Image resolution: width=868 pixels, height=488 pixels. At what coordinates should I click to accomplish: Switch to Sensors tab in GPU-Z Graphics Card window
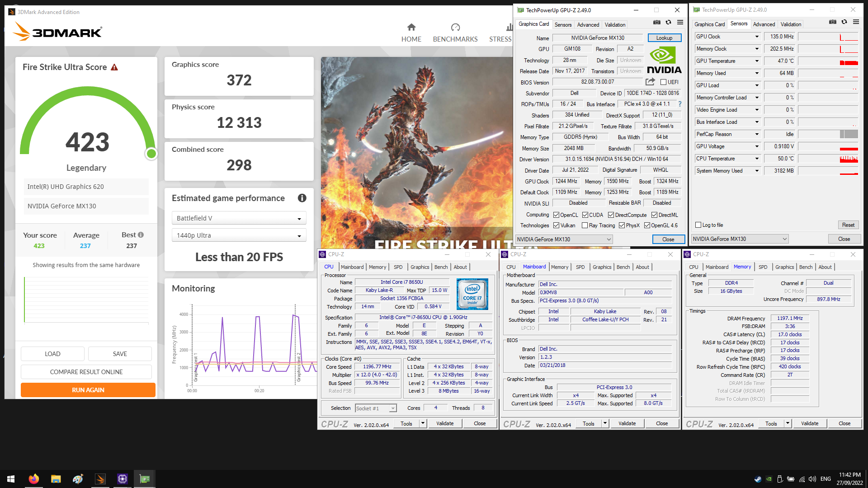pyautogui.click(x=563, y=25)
